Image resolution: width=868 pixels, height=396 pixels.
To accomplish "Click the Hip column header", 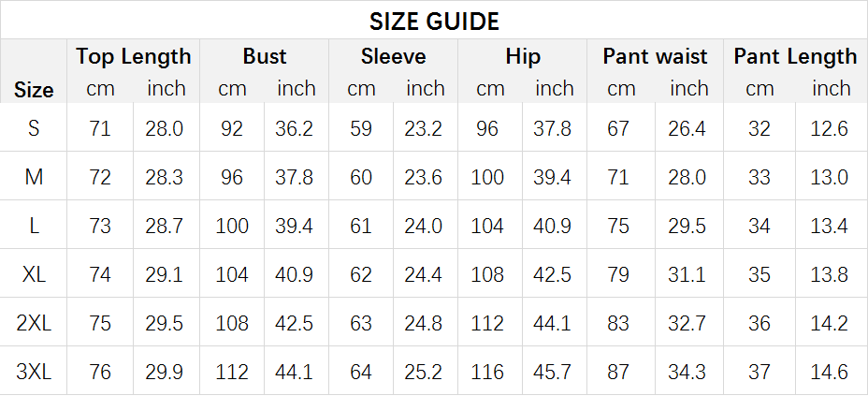I will 523,56.
